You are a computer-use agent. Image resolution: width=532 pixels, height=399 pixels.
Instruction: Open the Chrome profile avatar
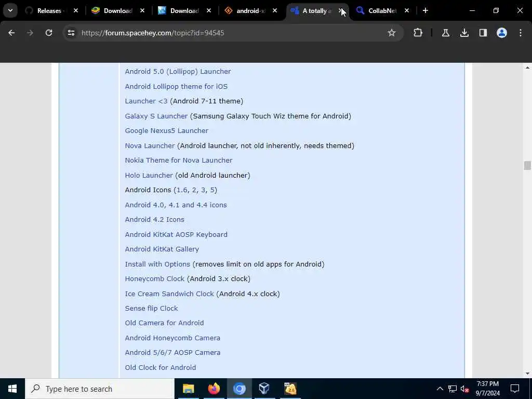[x=502, y=33]
